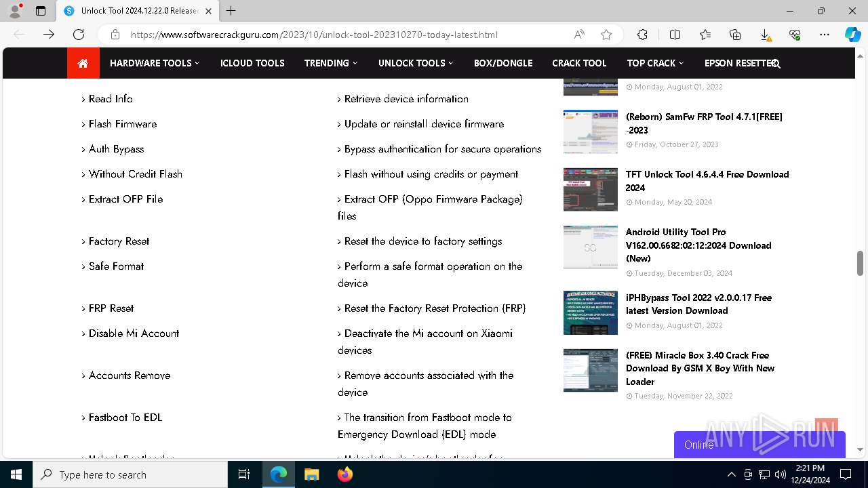Launch Firefox from taskbar
The image size is (868, 488).
(344, 474)
